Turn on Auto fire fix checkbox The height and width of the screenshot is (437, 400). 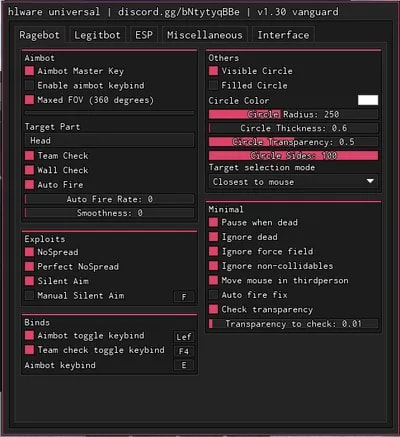point(213,295)
